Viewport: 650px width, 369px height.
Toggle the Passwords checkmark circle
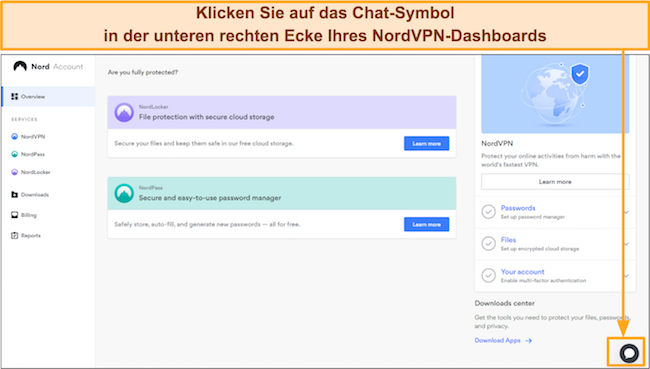tap(488, 211)
